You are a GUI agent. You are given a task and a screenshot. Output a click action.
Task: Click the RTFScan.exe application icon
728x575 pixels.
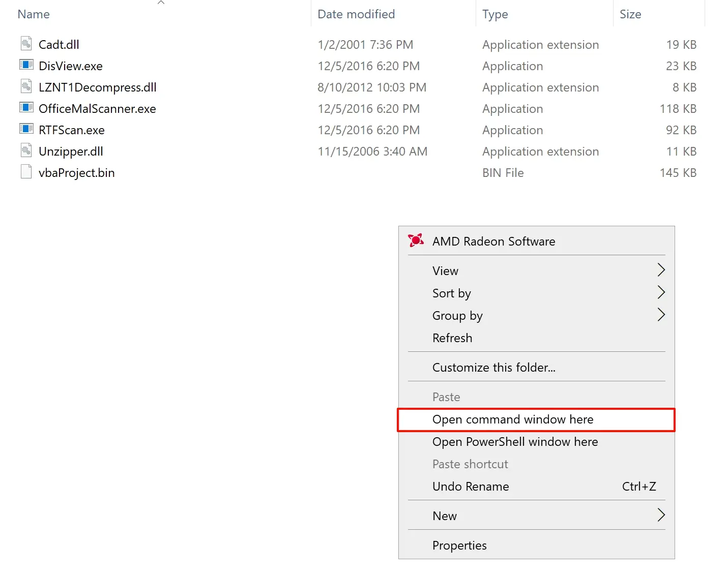tap(26, 130)
